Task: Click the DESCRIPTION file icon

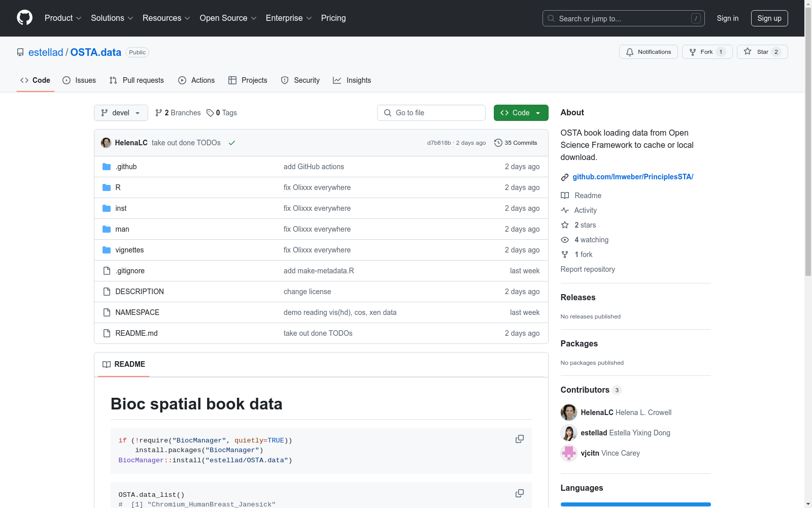Action: tap(107, 292)
